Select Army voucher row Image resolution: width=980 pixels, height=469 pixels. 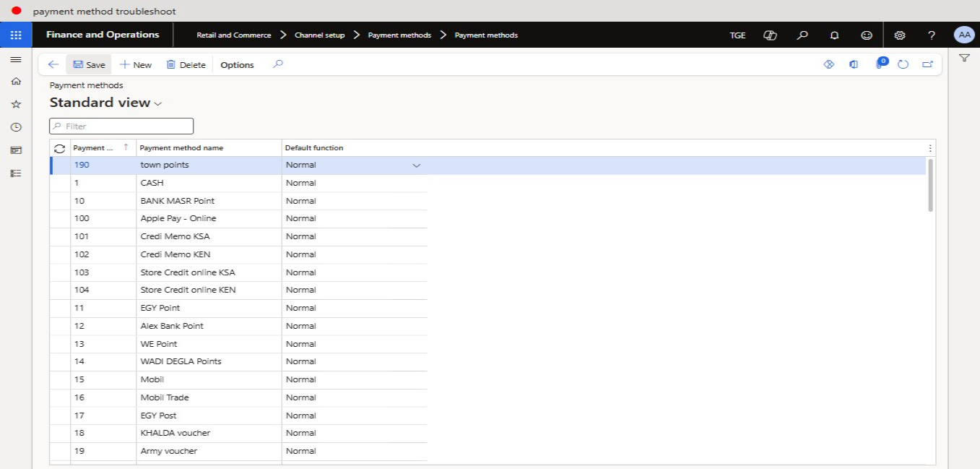click(238, 451)
